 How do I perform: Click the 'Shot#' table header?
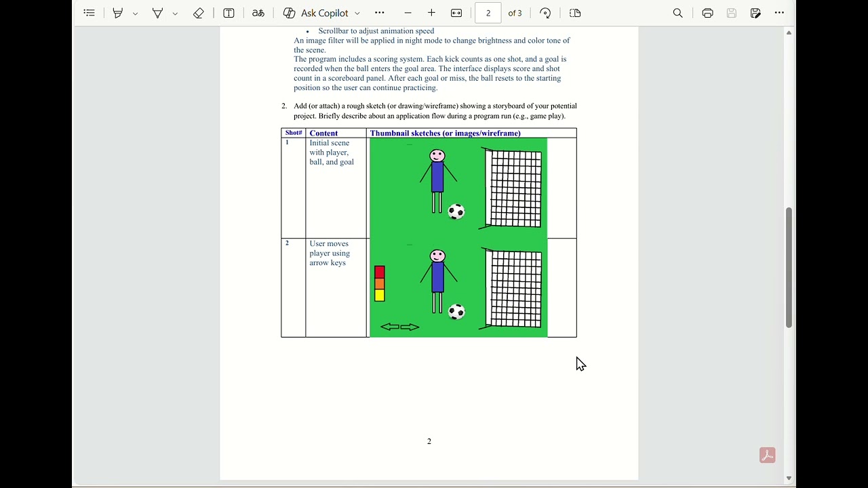click(294, 133)
